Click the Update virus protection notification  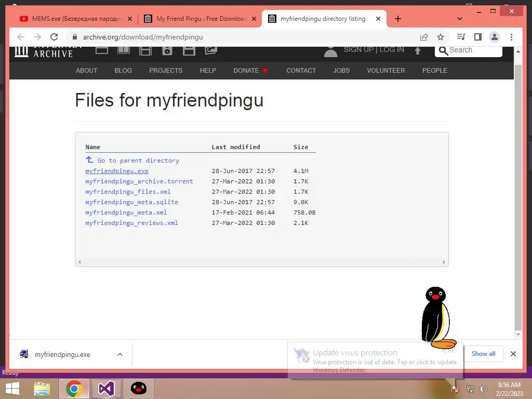click(x=375, y=361)
